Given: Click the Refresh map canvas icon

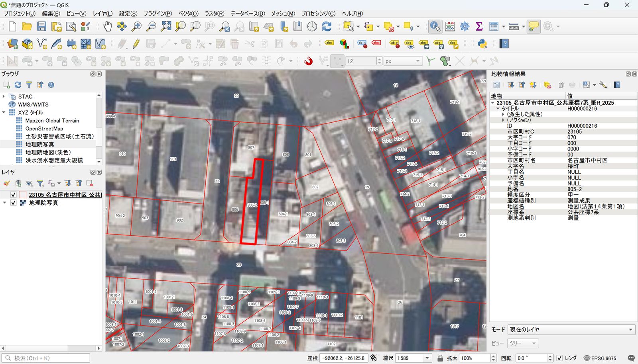Looking at the screenshot, I should click(327, 27).
